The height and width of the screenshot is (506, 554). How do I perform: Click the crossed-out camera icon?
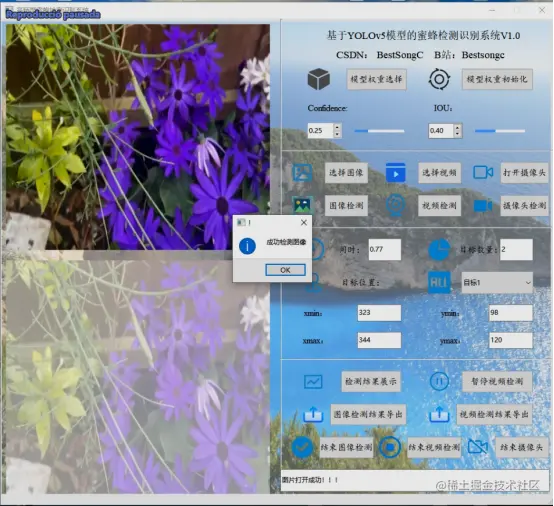tap(478, 447)
